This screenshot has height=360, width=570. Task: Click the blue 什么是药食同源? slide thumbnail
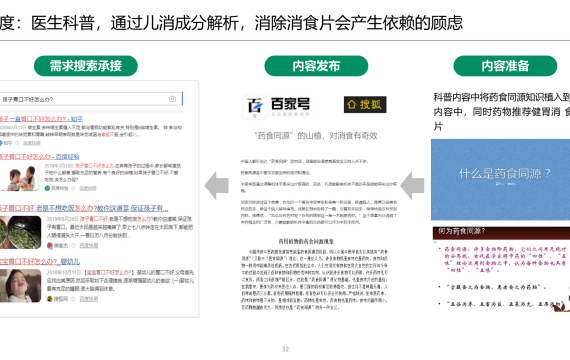pyautogui.click(x=501, y=180)
